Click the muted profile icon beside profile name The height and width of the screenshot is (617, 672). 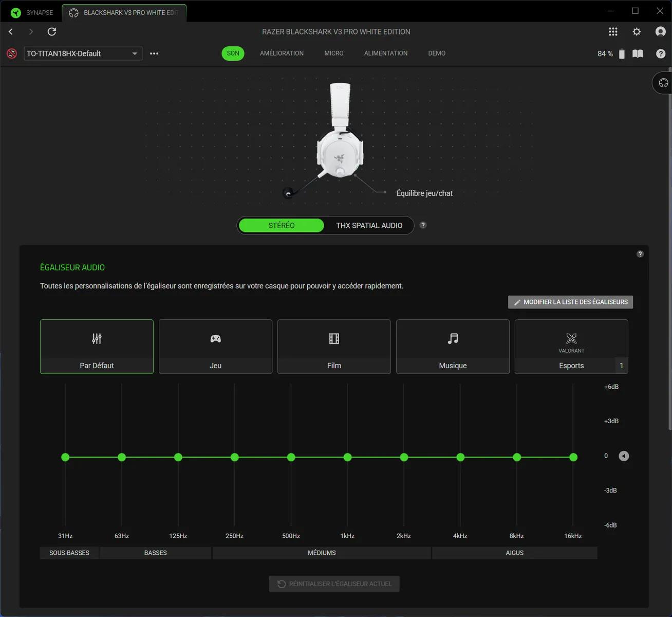12,53
